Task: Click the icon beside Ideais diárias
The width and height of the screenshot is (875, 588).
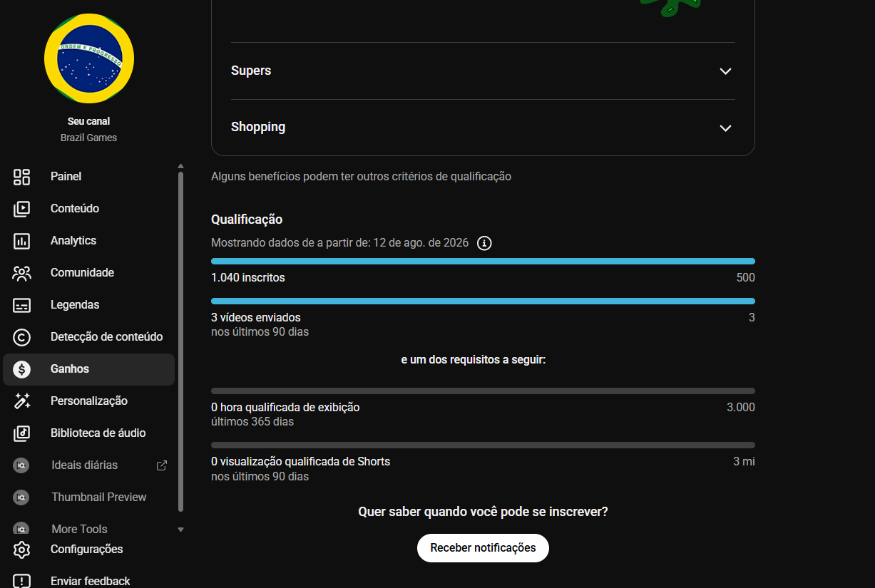Action: 21,465
